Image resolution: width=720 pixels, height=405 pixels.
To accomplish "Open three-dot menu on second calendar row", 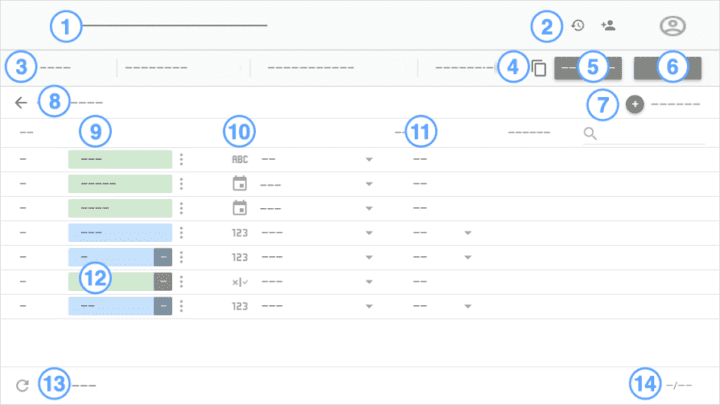I will (x=181, y=208).
